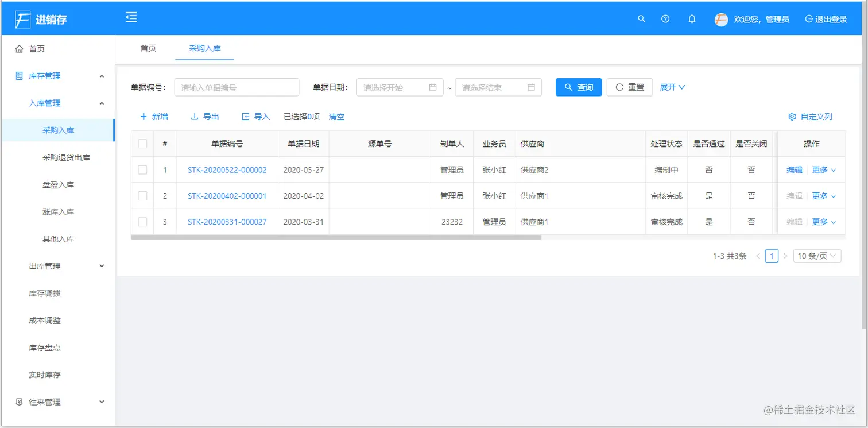Click the 2020-03-31 date cell
The image size is (868, 428).
click(304, 222)
